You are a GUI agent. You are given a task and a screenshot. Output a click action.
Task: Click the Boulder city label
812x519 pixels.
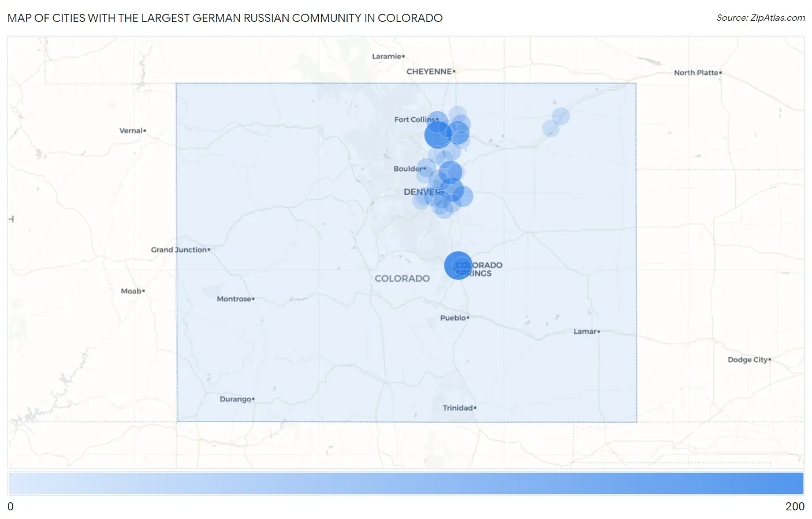pyautogui.click(x=409, y=169)
